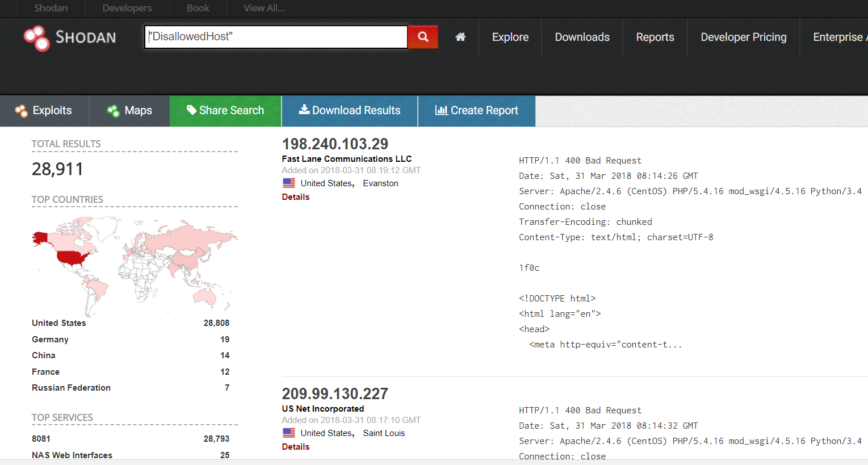Open the Explore menu item
Screen dimensions: 868x465
pyautogui.click(x=510, y=37)
